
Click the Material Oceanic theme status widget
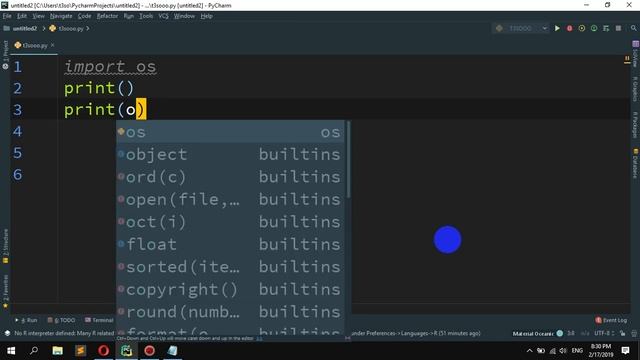(538, 333)
